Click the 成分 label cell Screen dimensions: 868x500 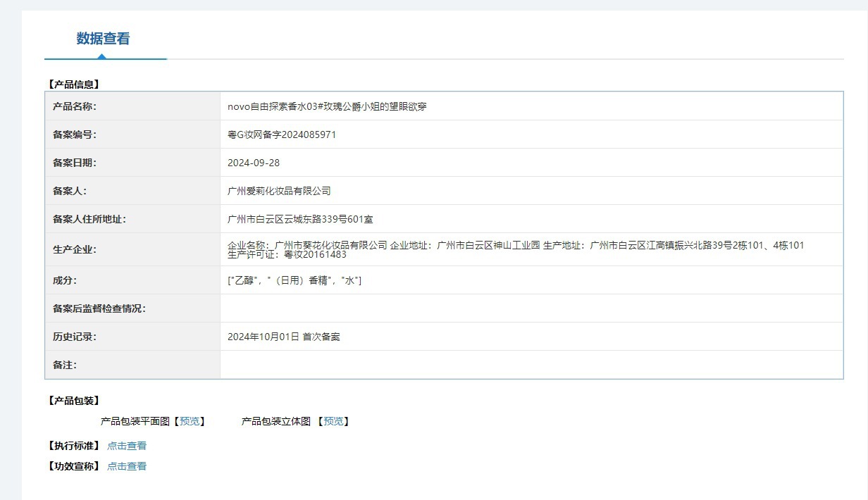pyautogui.click(x=132, y=280)
